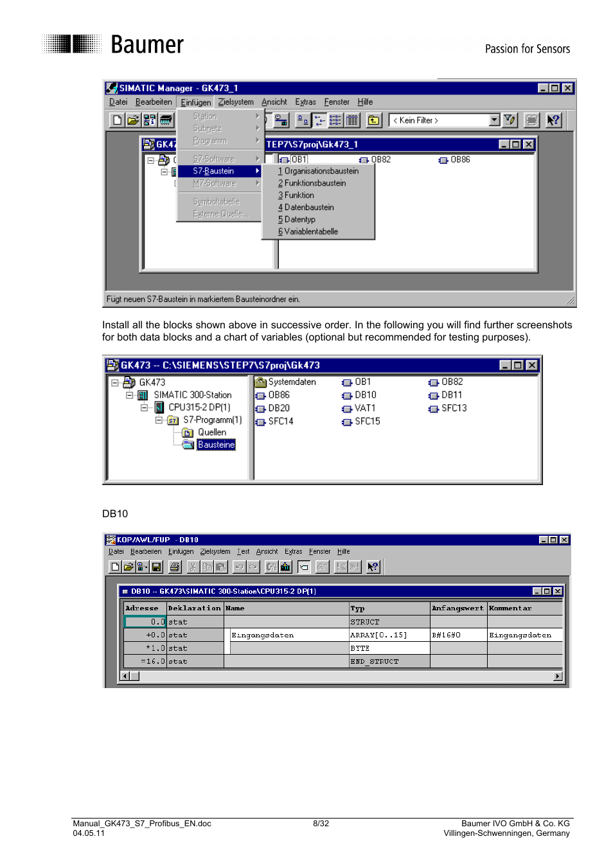
Task: Click Open folder icon in SIMATIC Manager toolbar
Action: [133, 120]
